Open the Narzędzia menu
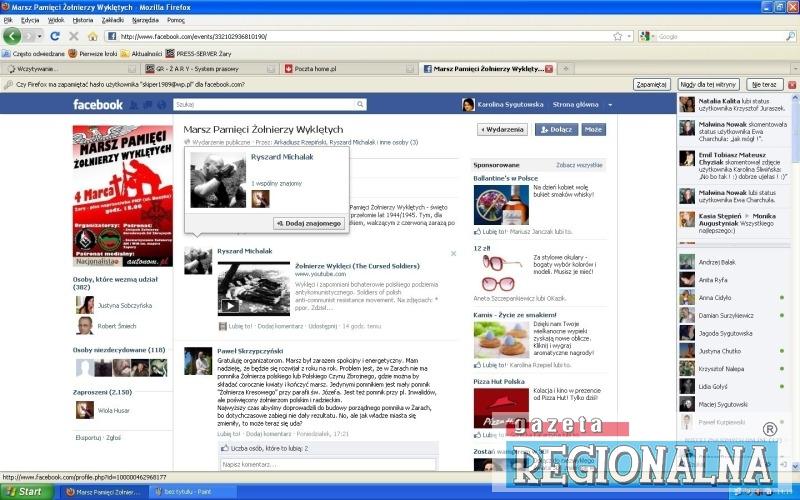Viewport: 800px width, 500px height. 144,20
